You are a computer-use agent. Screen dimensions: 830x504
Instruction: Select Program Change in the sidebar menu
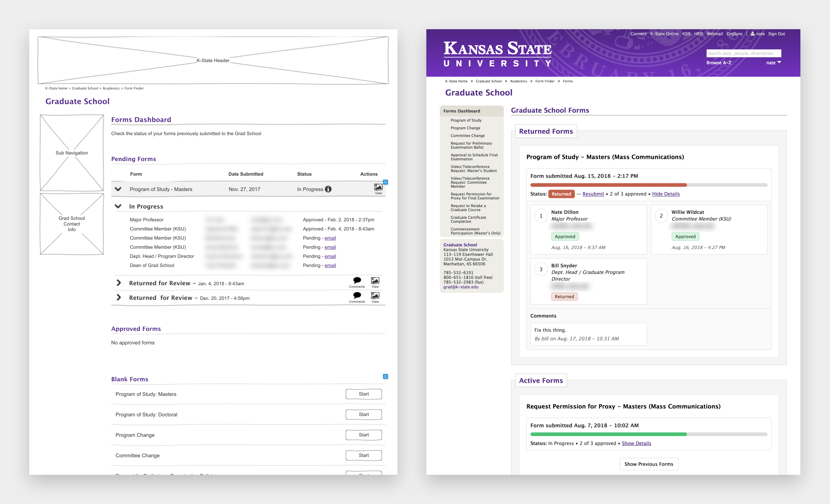(465, 128)
